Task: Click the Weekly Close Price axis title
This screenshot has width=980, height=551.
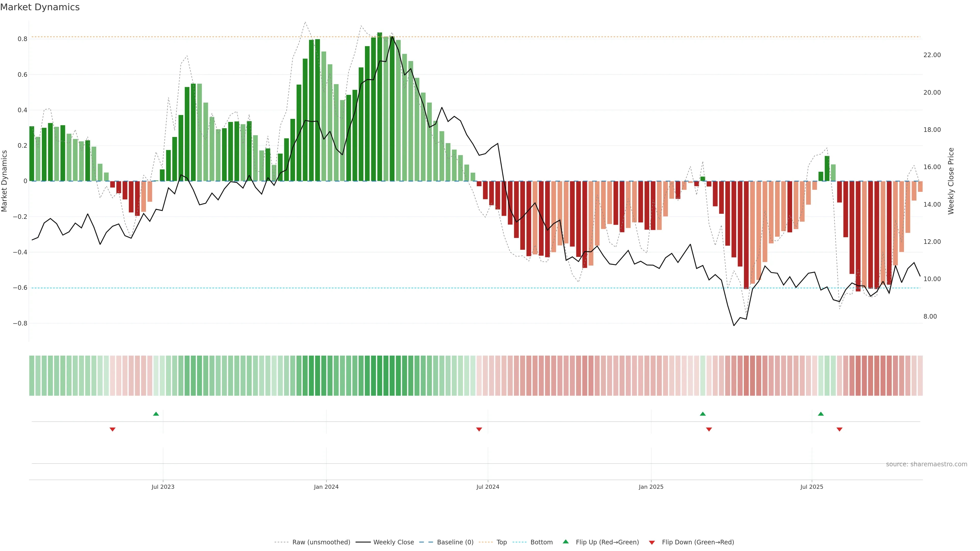Action: click(x=951, y=181)
